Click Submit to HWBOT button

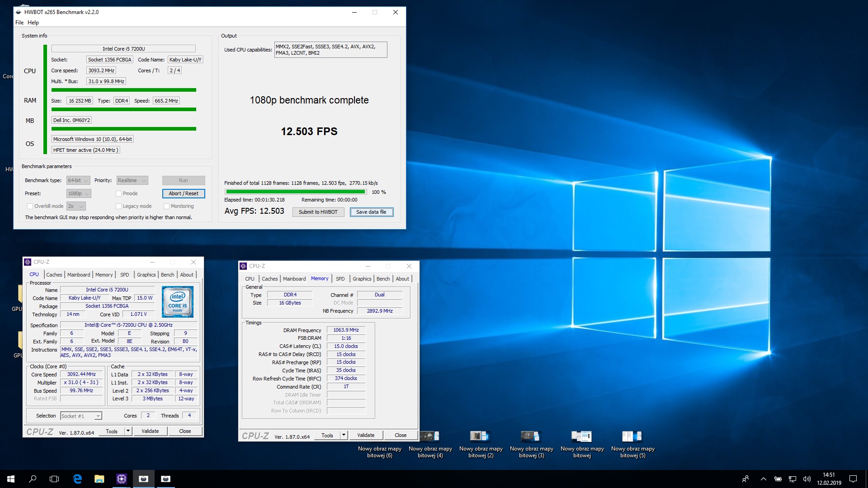318,212
